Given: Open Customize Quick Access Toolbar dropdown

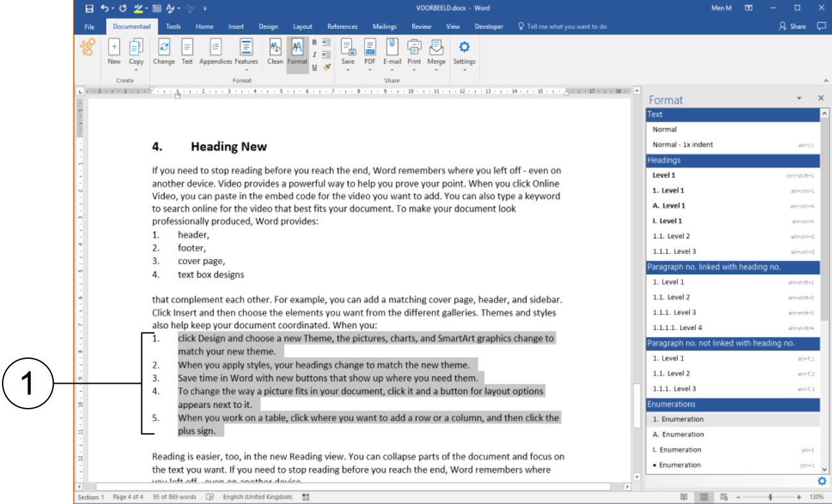Looking at the screenshot, I should pyautogui.click(x=205, y=8).
